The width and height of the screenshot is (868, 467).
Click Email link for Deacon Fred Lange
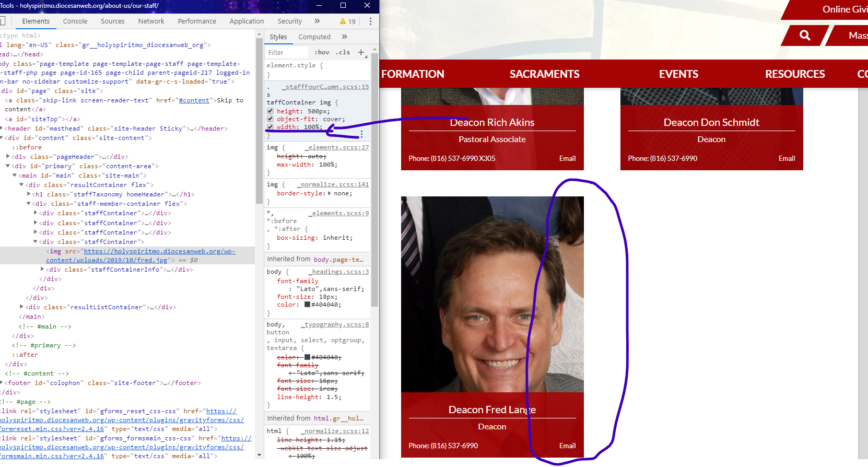(567, 446)
